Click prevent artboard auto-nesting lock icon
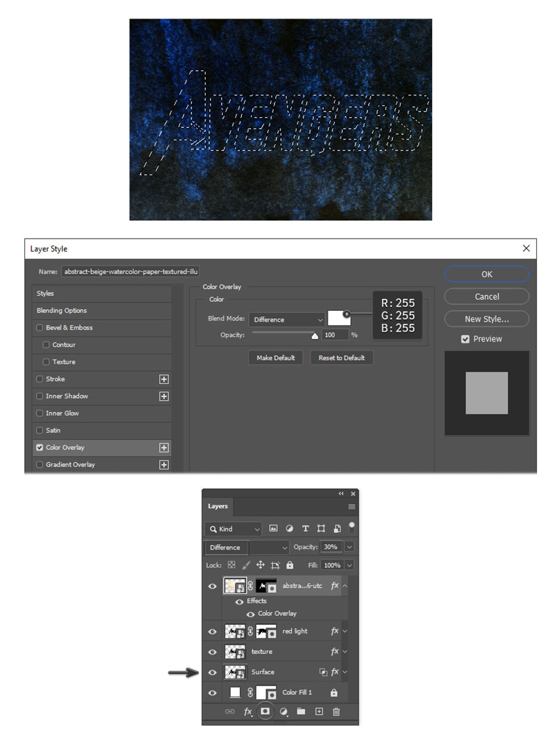560x744 pixels. [275, 565]
